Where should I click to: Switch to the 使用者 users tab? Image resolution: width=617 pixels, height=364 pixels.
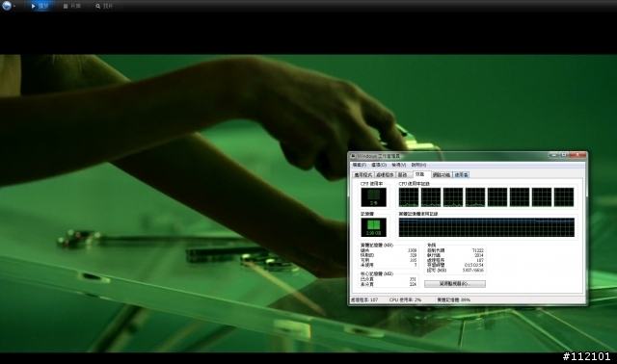point(461,175)
